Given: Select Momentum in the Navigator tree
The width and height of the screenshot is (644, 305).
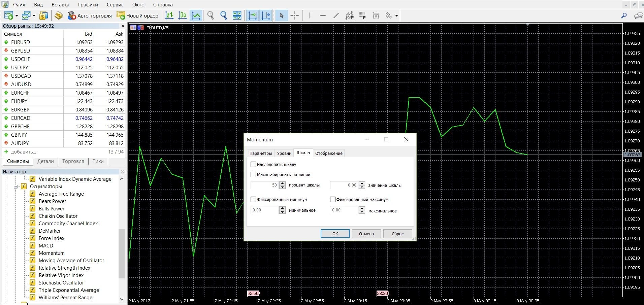Looking at the screenshot, I should click(52, 253).
